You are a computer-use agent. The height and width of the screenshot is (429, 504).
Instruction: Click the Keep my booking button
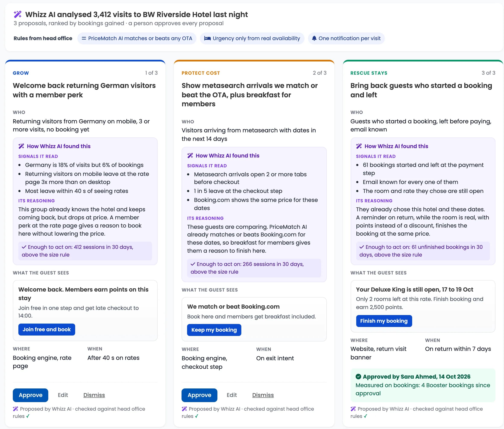tap(214, 330)
